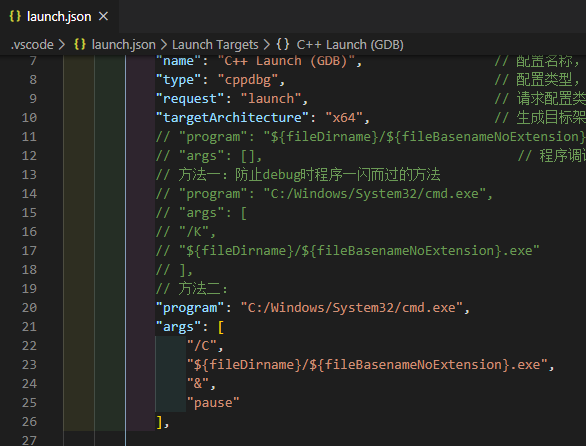Screen dimensions: 586x446
Task: Click the "x64" value
Action: coord(344,118)
